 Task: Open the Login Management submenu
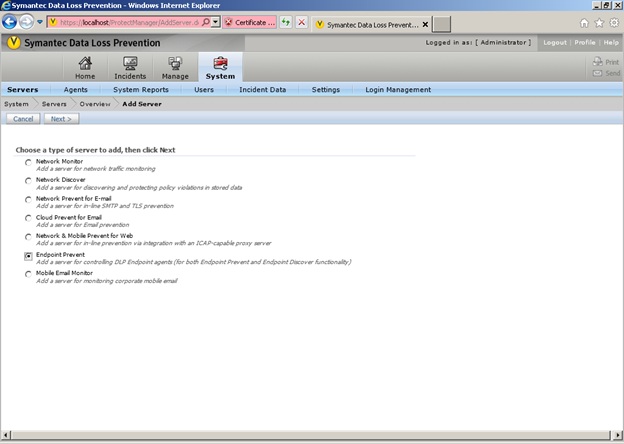[x=398, y=90]
